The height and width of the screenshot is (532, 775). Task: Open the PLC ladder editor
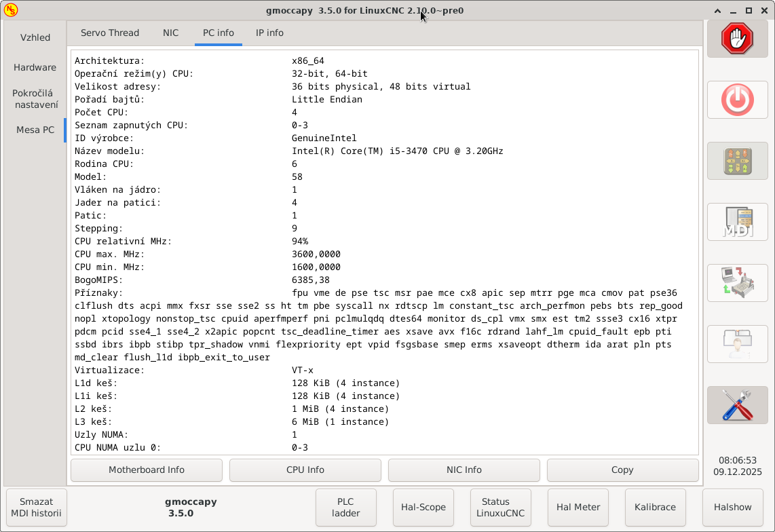pos(346,507)
